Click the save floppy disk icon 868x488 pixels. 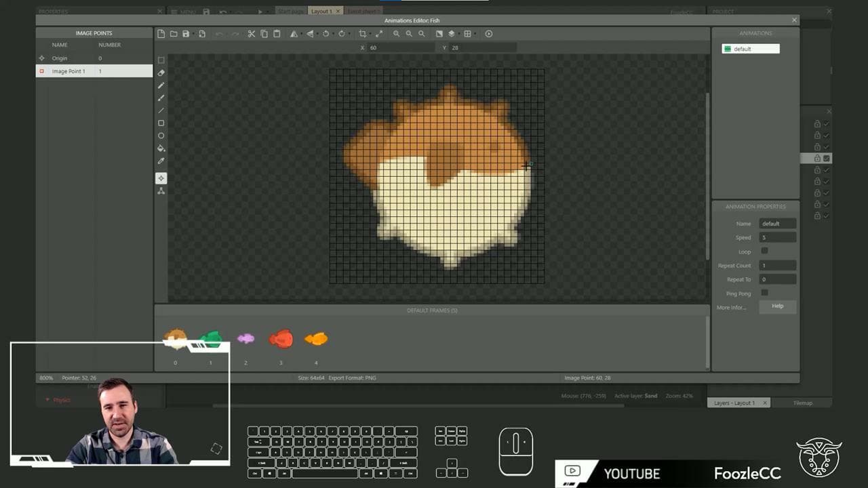coord(186,34)
